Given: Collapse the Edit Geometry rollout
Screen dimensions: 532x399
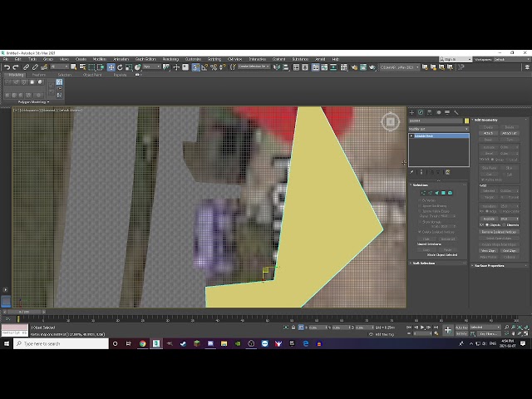Looking at the screenshot, I should [x=485, y=120].
